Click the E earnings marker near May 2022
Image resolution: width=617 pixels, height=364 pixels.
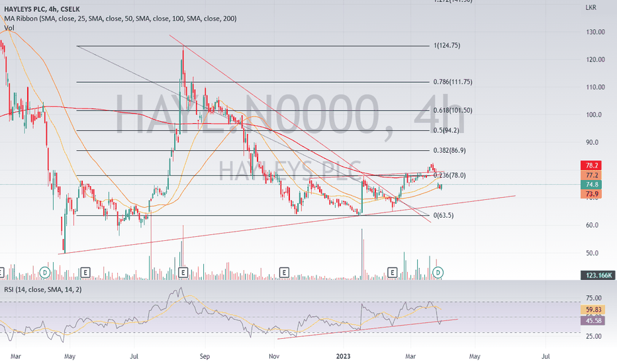pos(85,272)
